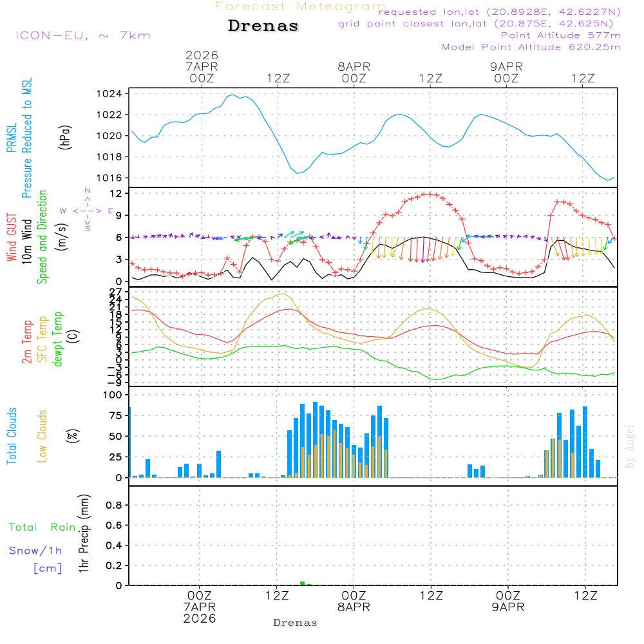Screen dimensions: 644x644
Task: Click the by Angel watermark
Action: point(630,446)
